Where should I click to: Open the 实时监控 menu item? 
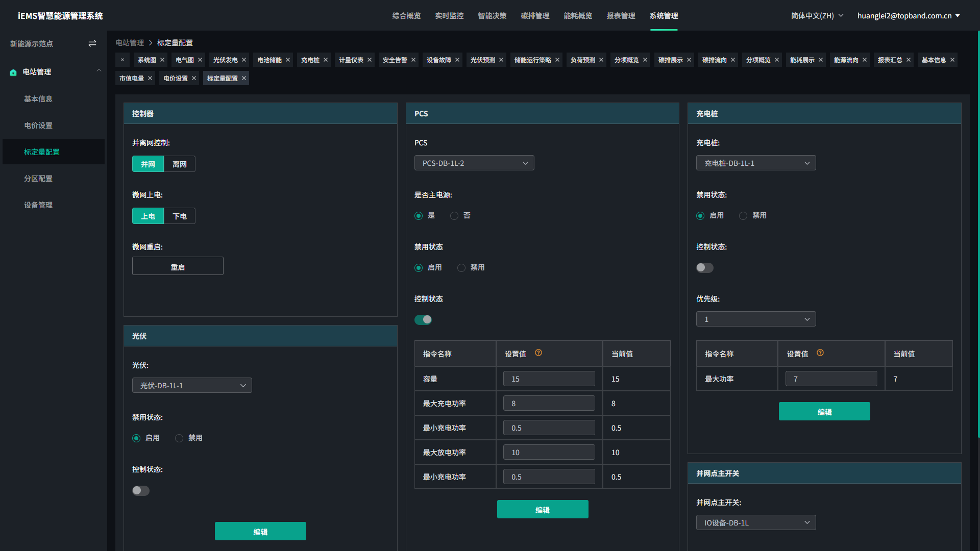pos(449,16)
